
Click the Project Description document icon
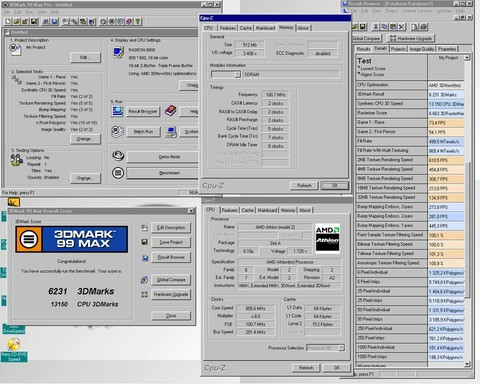pos(15,49)
